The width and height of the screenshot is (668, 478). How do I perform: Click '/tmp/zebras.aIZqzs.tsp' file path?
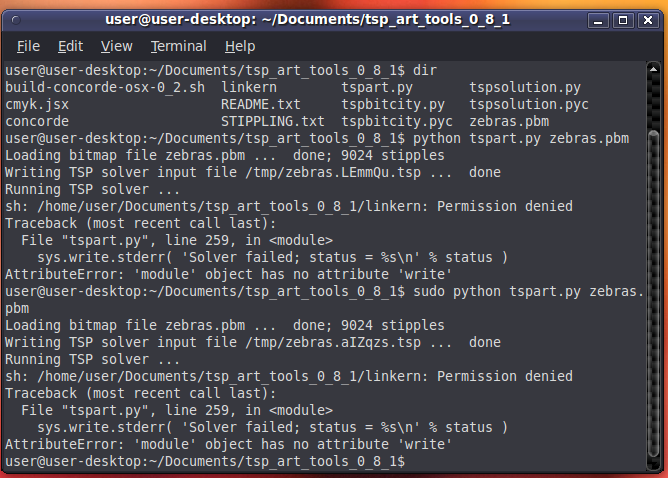[x=333, y=343]
